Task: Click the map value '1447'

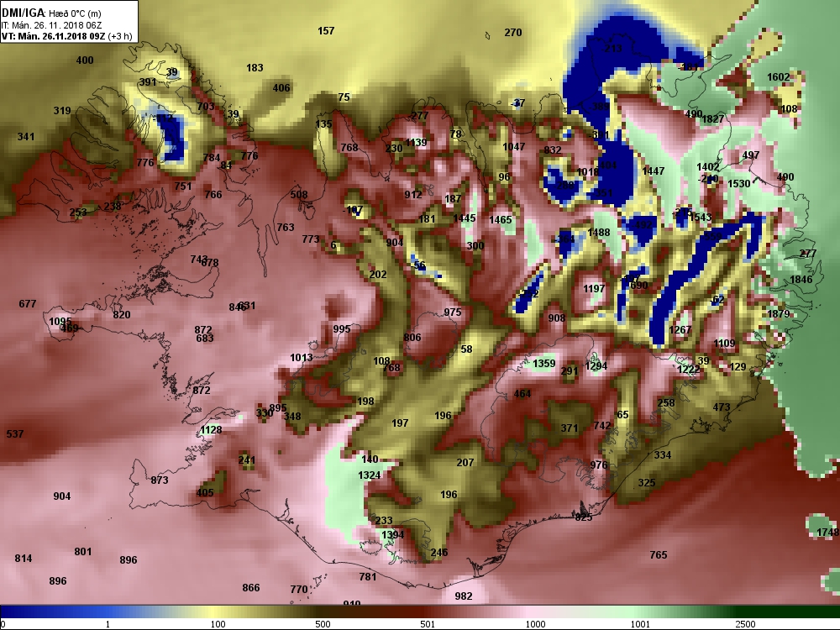Action: pyautogui.click(x=653, y=171)
